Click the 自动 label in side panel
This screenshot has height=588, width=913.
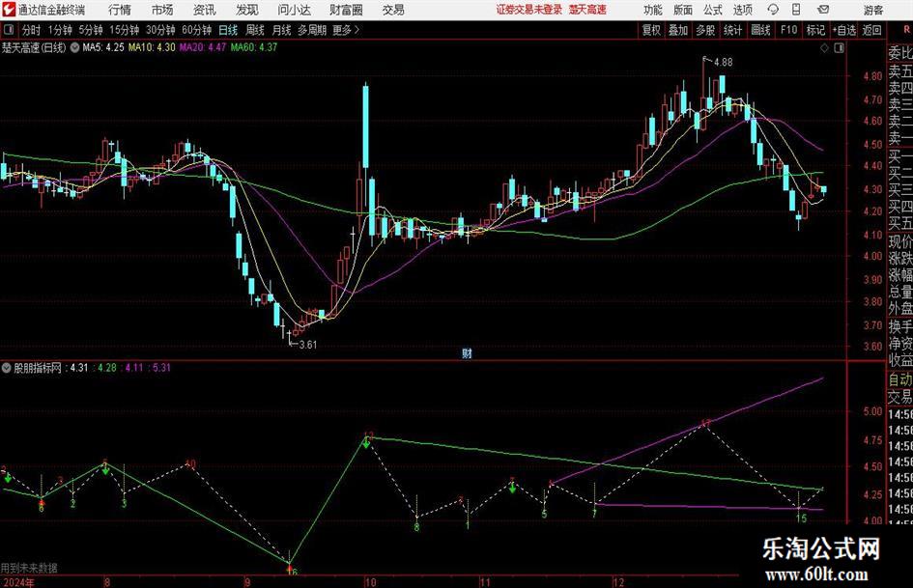click(x=900, y=379)
